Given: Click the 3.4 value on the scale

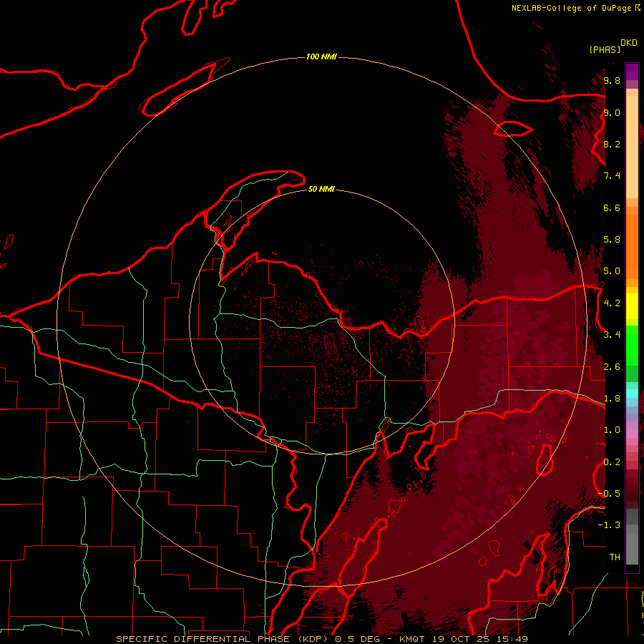Looking at the screenshot, I should (612, 335).
